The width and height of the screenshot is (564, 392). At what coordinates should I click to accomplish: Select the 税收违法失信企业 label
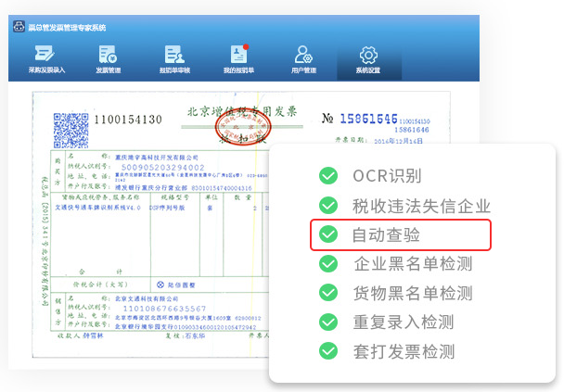click(421, 206)
